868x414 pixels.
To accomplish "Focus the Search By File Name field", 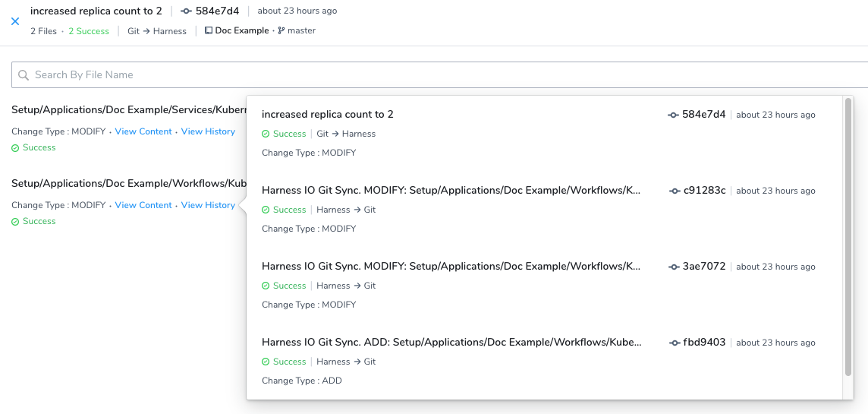I will point(439,74).
